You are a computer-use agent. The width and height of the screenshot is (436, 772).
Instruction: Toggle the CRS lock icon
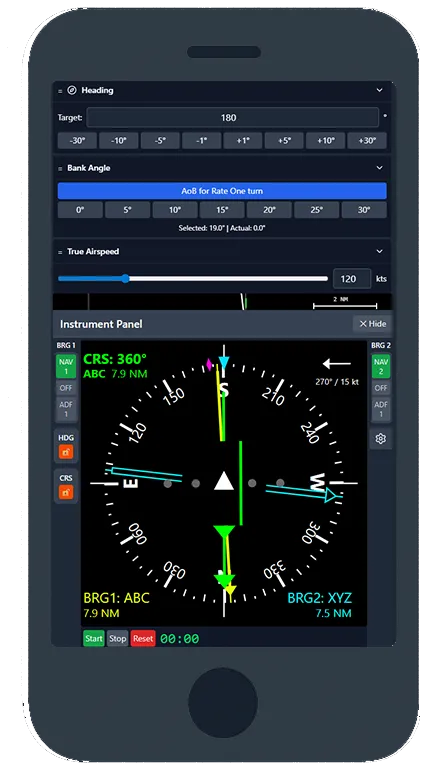pos(66,491)
